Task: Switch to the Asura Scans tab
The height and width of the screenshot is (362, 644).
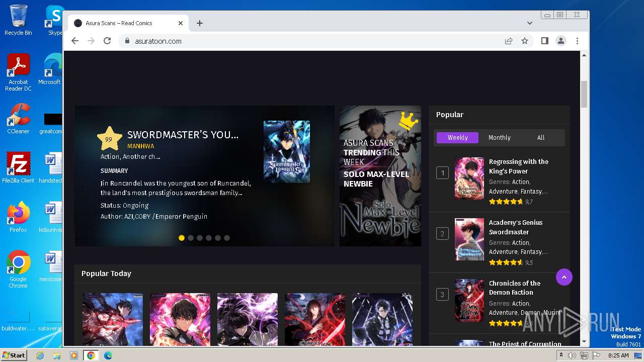Action: [x=128, y=23]
